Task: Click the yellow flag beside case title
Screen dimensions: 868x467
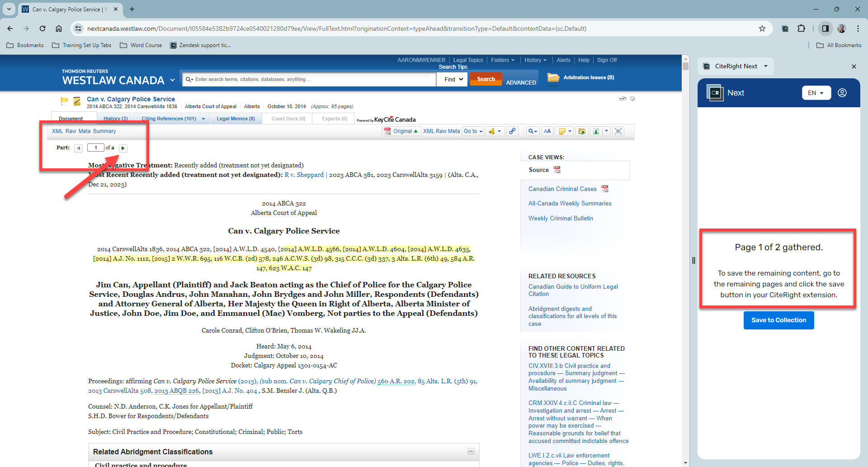Action: pos(64,100)
